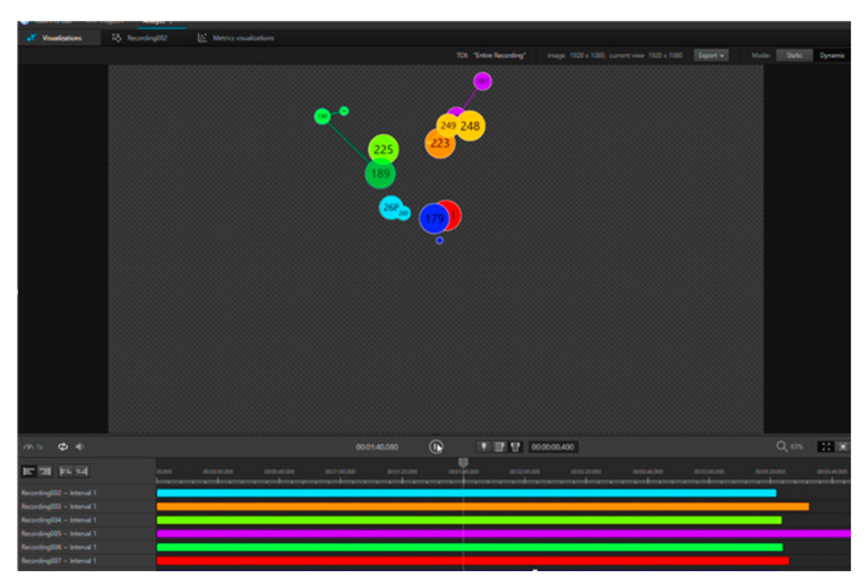
Task: Click the align-left timeline icon
Action: pos(29,471)
